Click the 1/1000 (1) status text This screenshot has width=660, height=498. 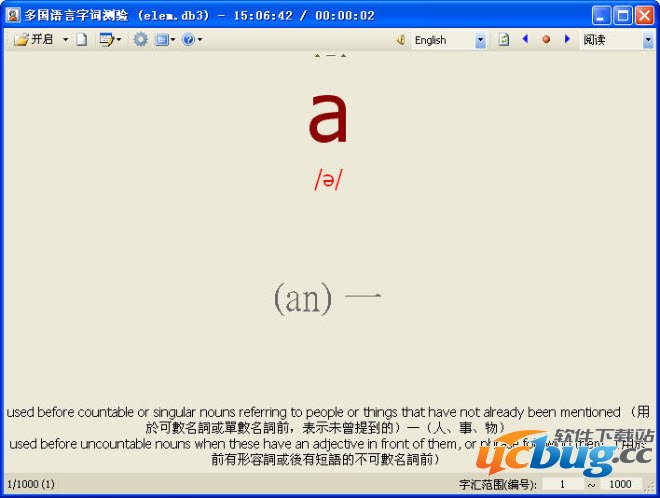click(x=31, y=484)
